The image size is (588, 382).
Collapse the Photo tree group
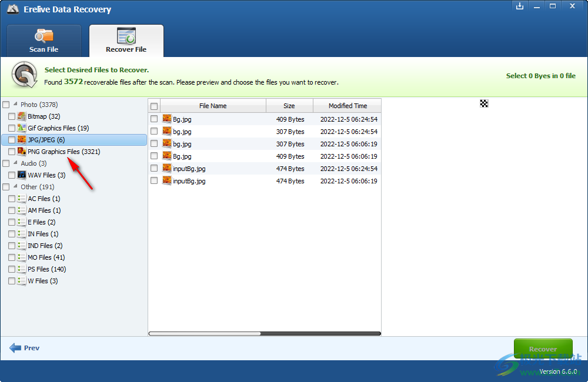click(x=15, y=103)
